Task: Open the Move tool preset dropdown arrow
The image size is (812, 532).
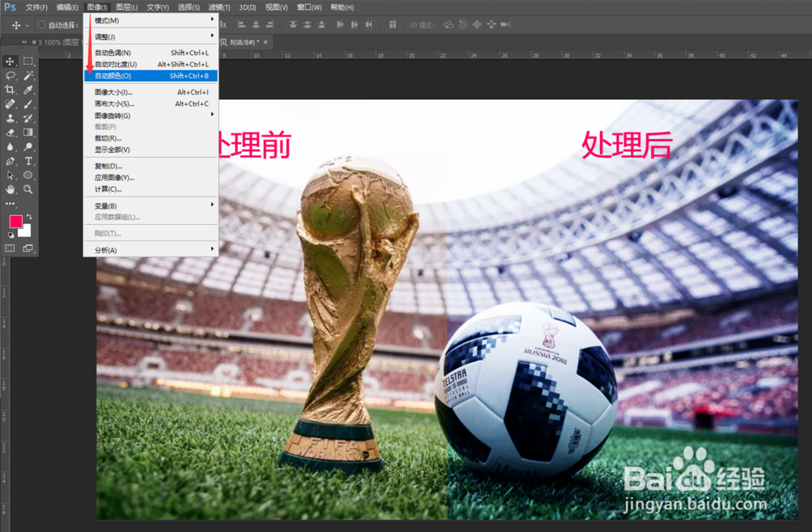Action: (28, 25)
